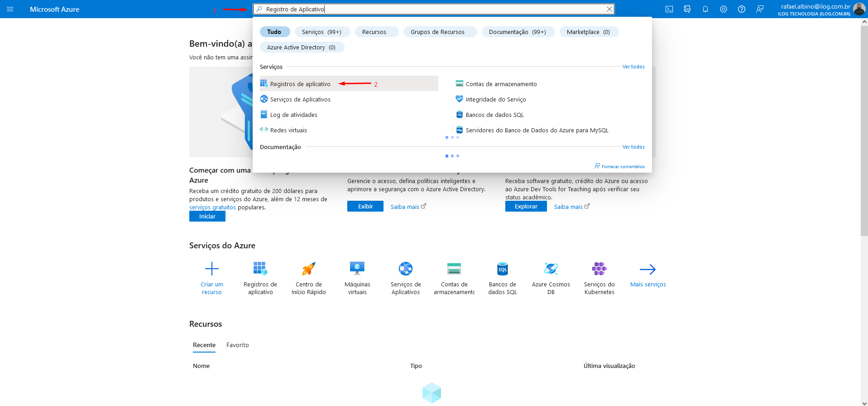The width and height of the screenshot is (868, 406).
Task: Click the Registro de Aplicativo search field
Action: pyautogui.click(x=433, y=9)
